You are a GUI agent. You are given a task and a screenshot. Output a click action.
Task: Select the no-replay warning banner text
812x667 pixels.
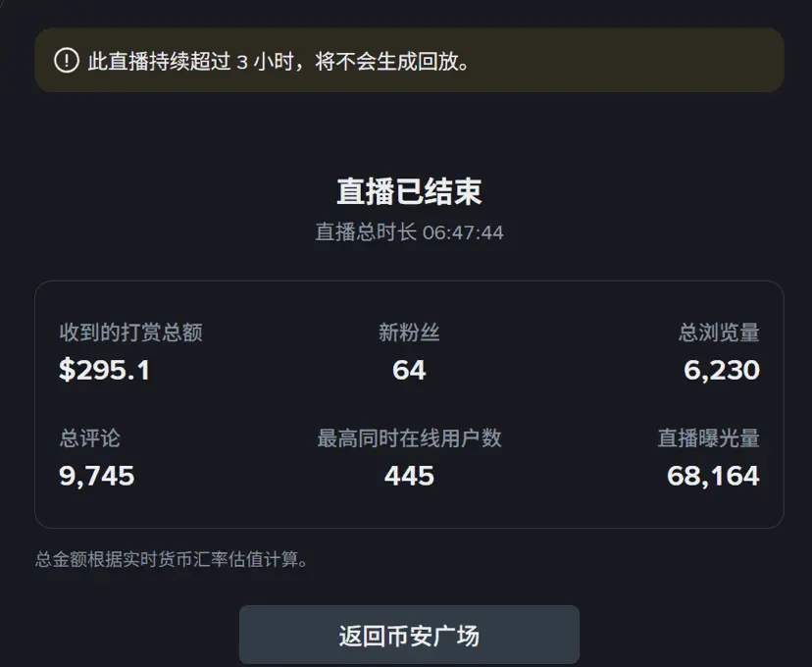pos(279,61)
